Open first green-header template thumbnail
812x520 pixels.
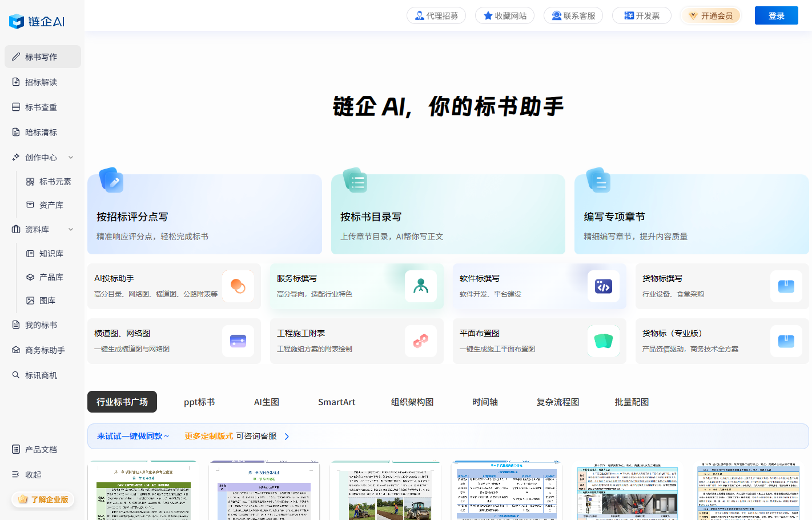143,490
